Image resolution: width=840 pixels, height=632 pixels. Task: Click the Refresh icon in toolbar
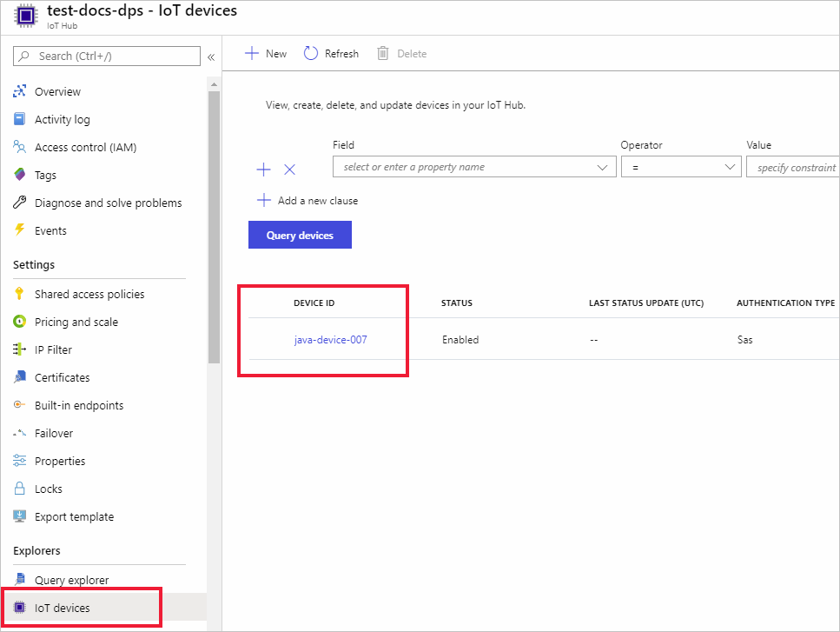(311, 54)
